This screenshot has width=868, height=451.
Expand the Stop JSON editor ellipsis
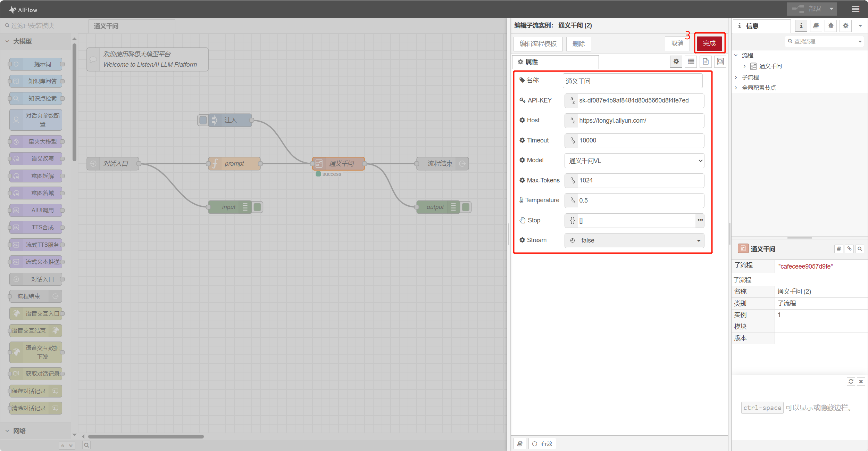pyautogui.click(x=700, y=220)
